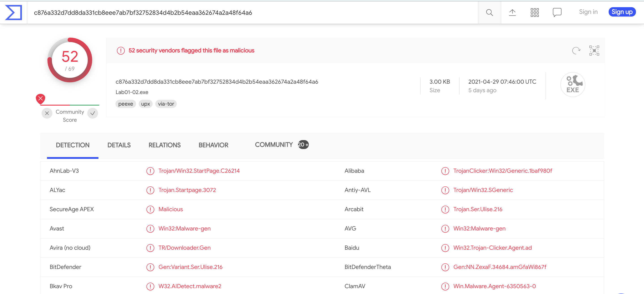Click the reanalyze refresh icon
This screenshot has height=294, width=644.
(576, 51)
